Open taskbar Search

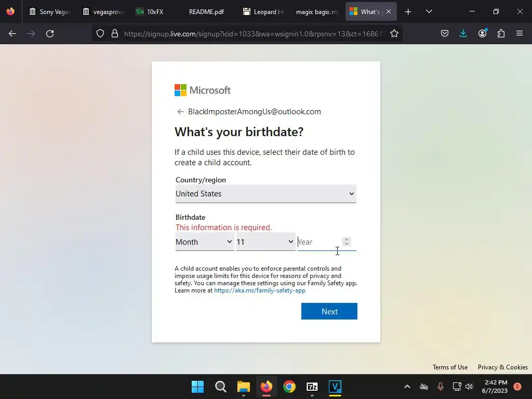[220, 387]
